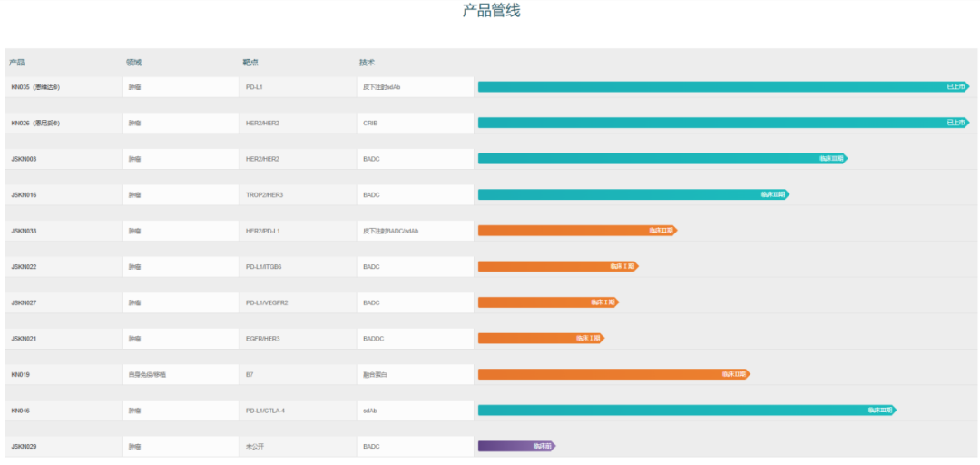Click JSKN016's teal progress bar

pyautogui.click(x=633, y=194)
